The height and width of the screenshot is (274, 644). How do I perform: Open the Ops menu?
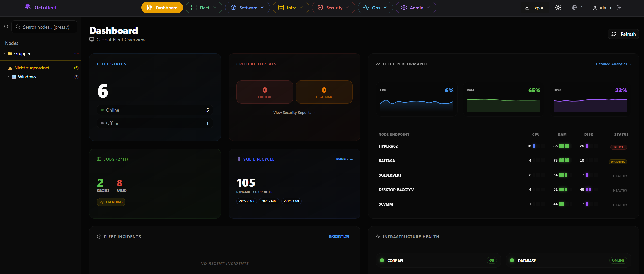375,7
